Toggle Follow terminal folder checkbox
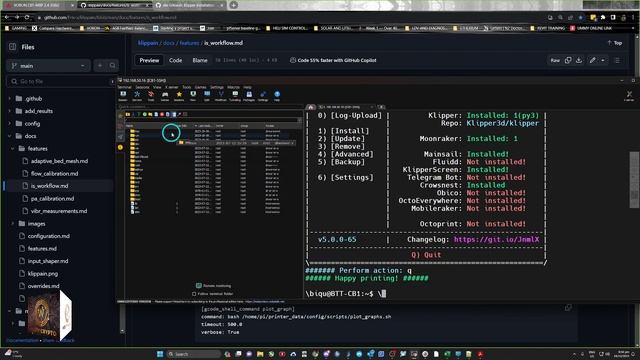This screenshot has height=360, width=640. (x=194, y=293)
